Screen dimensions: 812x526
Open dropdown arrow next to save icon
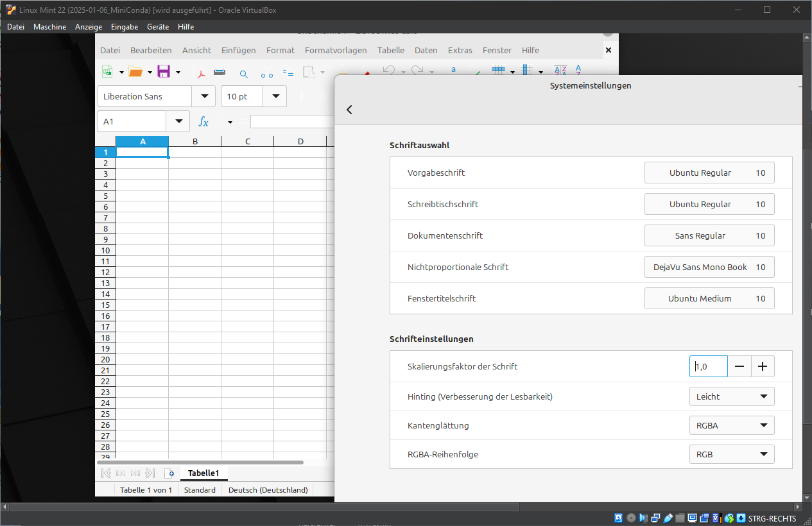(x=178, y=72)
